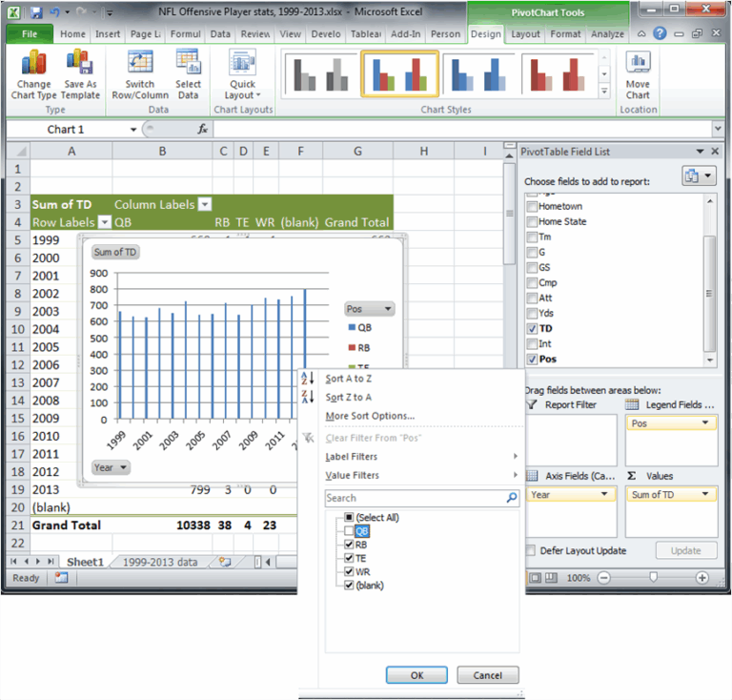Image resolution: width=732 pixels, height=700 pixels.
Task: Click zoom in plus icon
Action: (702, 578)
